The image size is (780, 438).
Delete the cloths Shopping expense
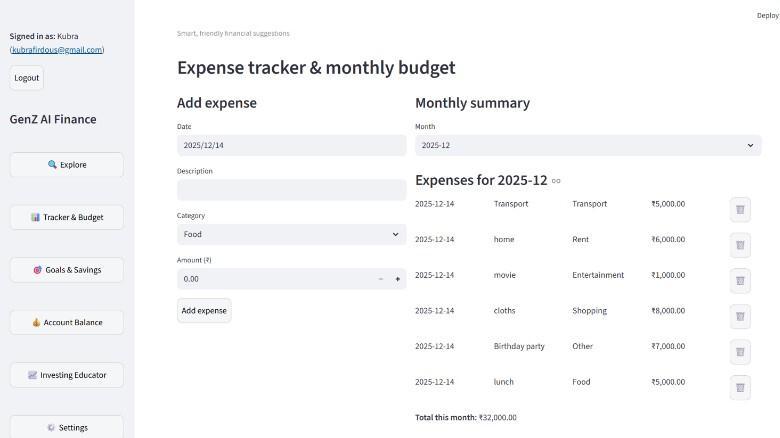coord(740,316)
